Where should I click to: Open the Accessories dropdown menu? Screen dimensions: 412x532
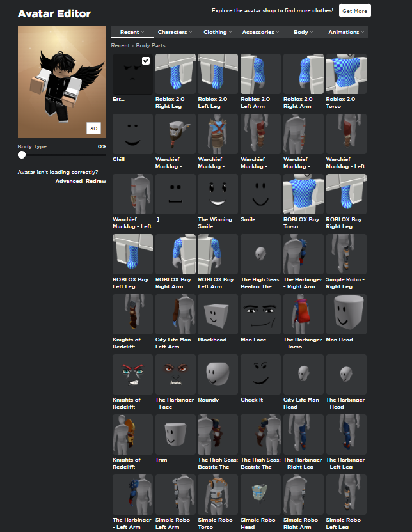coord(260,32)
